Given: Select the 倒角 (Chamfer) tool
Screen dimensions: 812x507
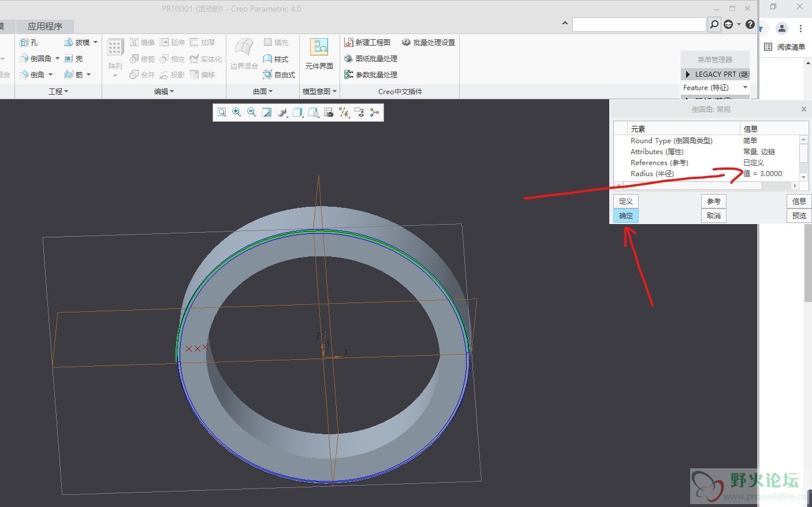Looking at the screenshot, I should click(x=32, y=74).
